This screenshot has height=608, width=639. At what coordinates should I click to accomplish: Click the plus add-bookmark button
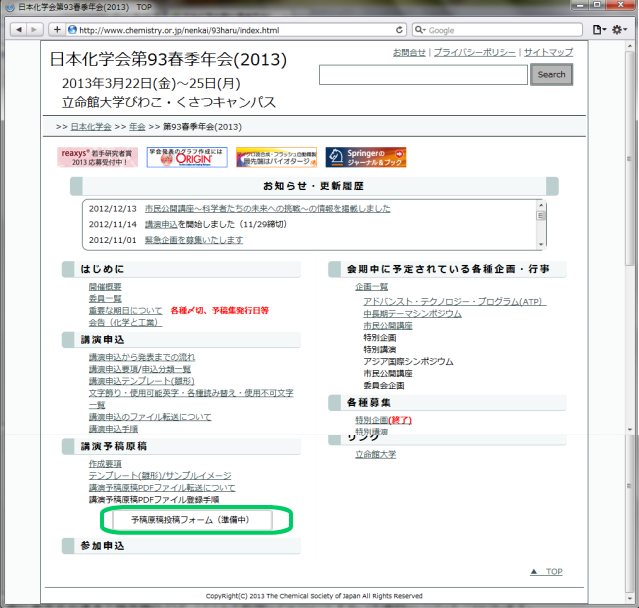coord(57,30)
